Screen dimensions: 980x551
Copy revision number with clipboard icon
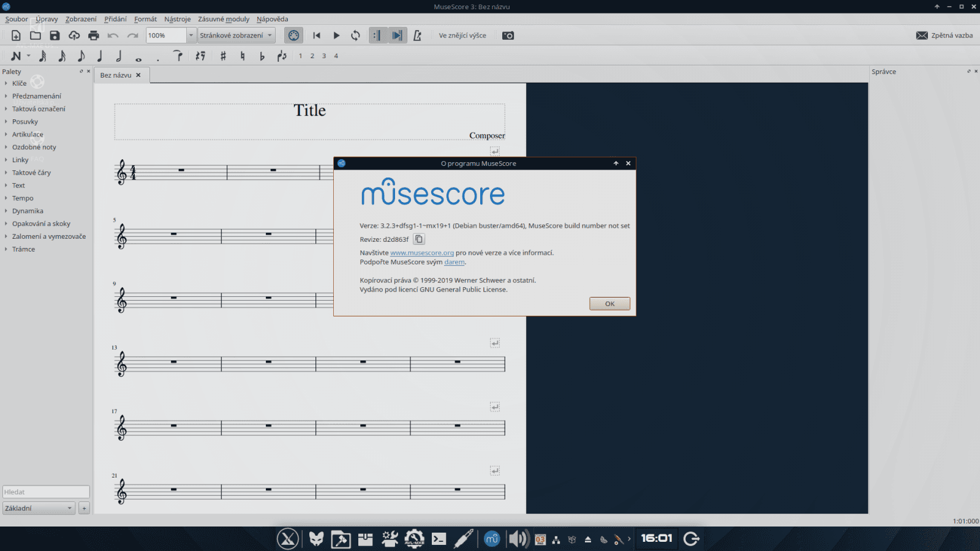(x=419, y=239)
